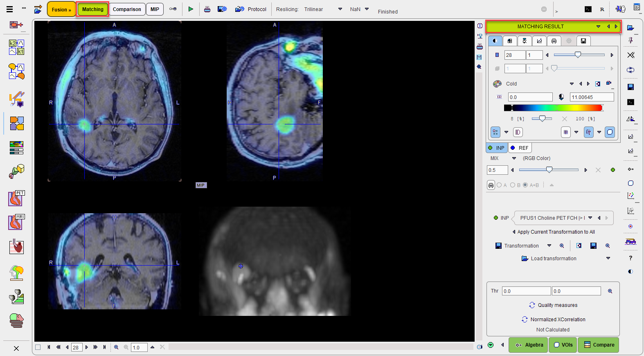This screenshot has height=356, width=644.
Task: Click Apply Current Transformation to All
Action: 556,232
